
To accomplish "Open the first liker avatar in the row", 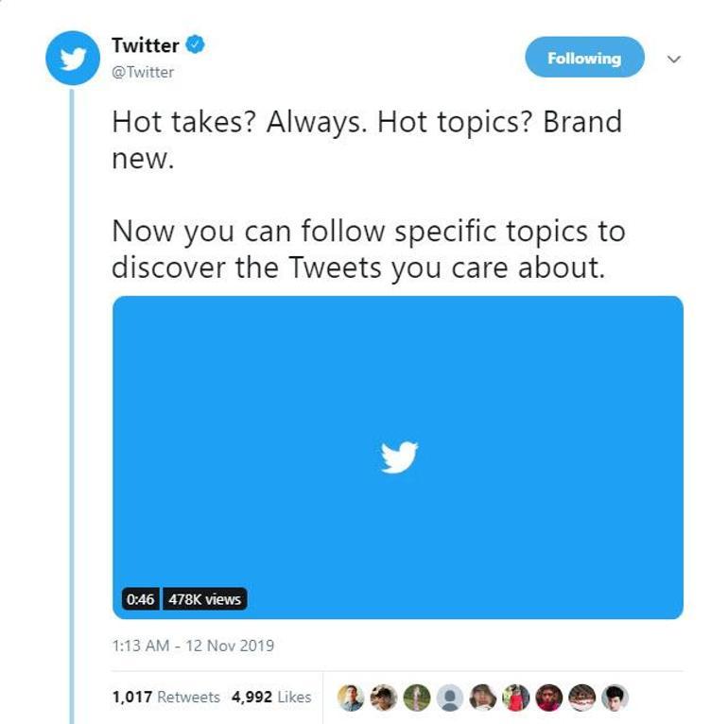I will pyautogui.click(x=351, y=698).
